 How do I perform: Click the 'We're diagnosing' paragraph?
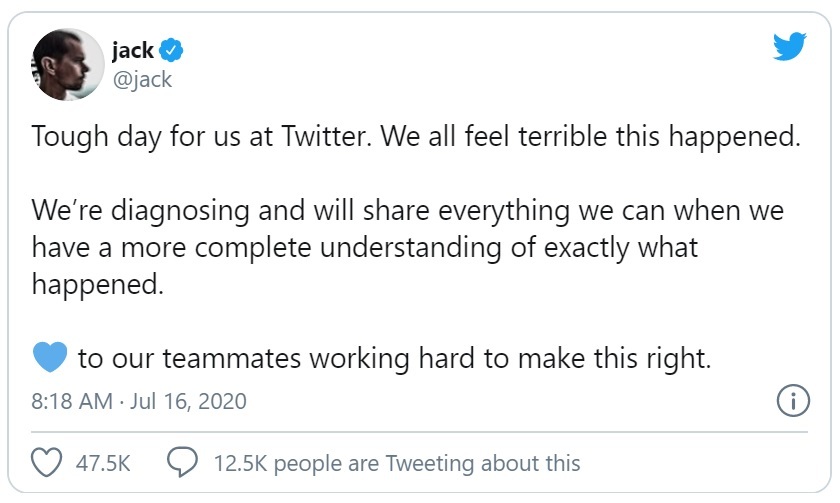click(x=407, y=212)
